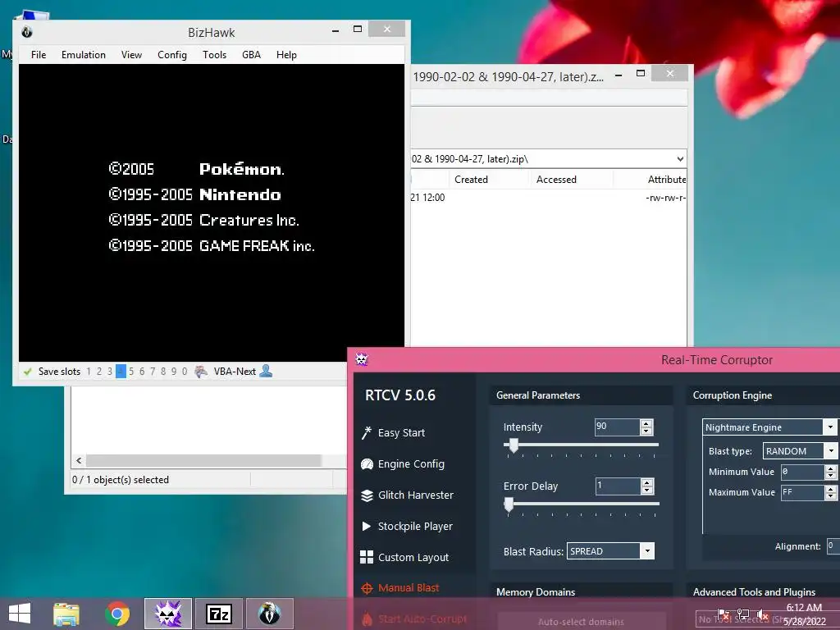Sort by the Created column in 7-Zip
840x630 pixels.
489,180
